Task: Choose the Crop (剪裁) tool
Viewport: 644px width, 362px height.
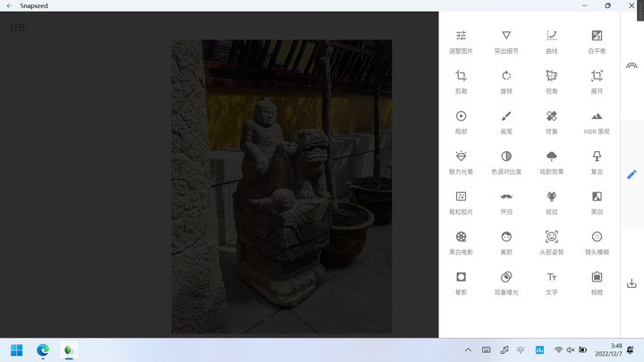Action: point(461,81)
